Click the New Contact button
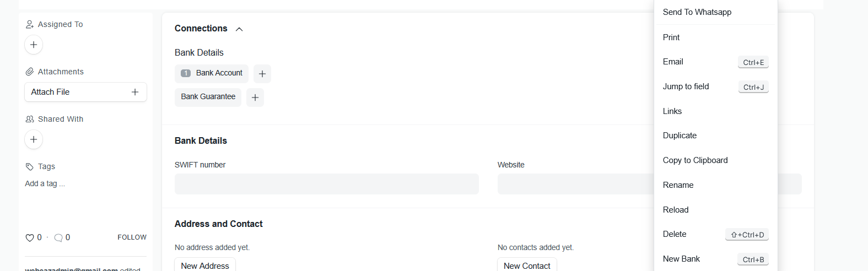The width and height of the screenshot is (868, 271). 527,265
